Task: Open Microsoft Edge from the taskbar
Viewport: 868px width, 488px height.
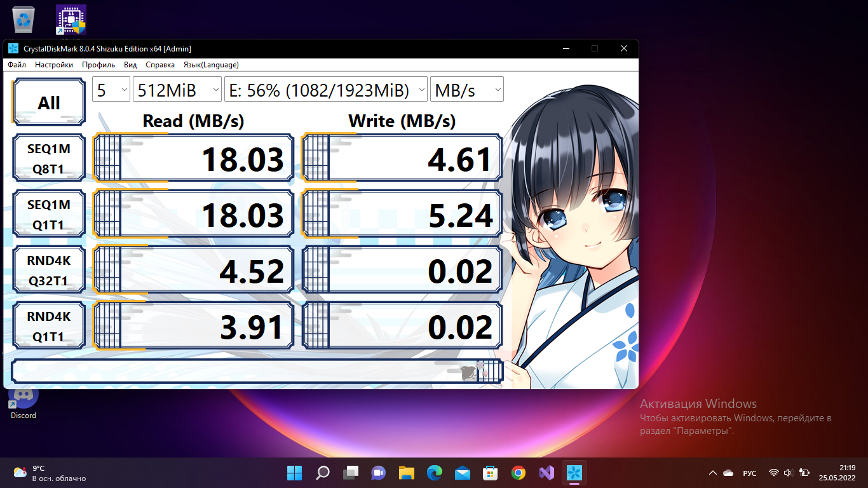Action: (435, 473)
